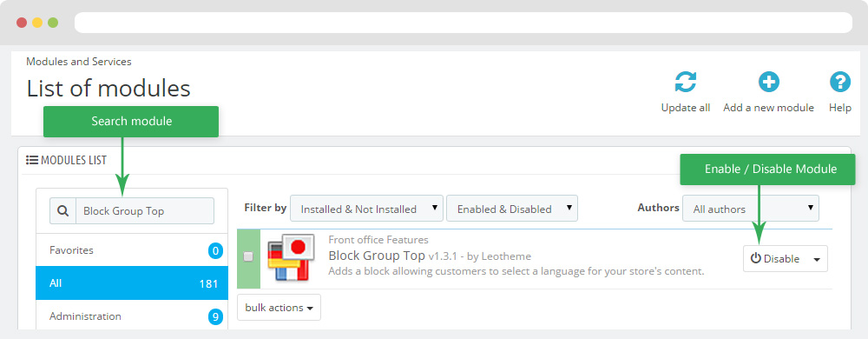Viewport: 868px width, 339px height.
Task: Click the Add a new module plus icon
Action: [768, 83]
